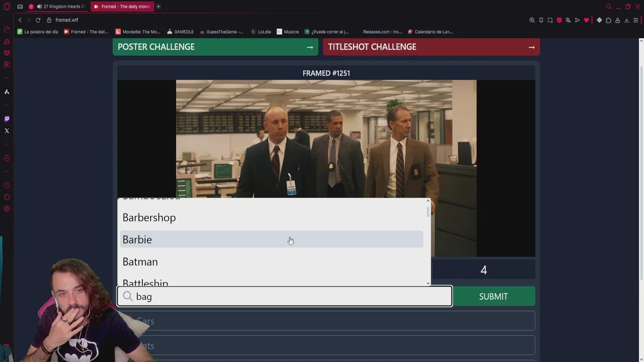This screenshot has width=644, height=362.
Task: Open the GAMEDLE bookmark
Action: [x=180, y=32]
